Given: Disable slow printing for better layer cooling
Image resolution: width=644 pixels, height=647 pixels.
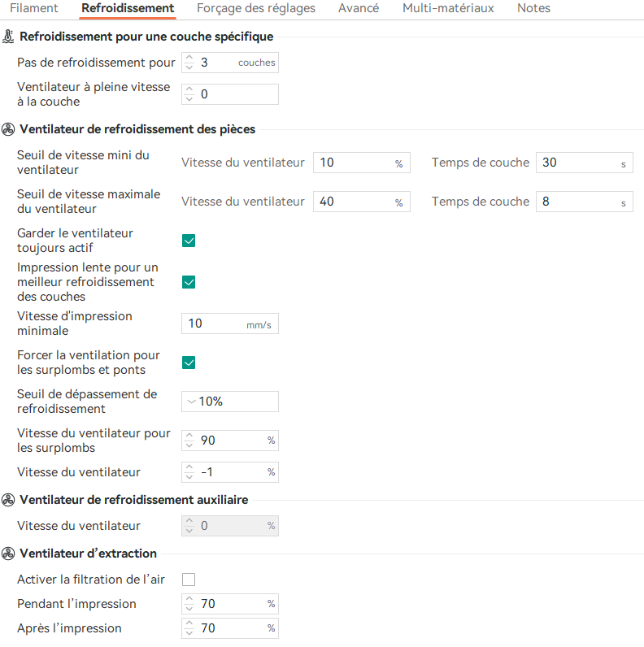Looking at the screenshot, I should [x=189, y=282].
